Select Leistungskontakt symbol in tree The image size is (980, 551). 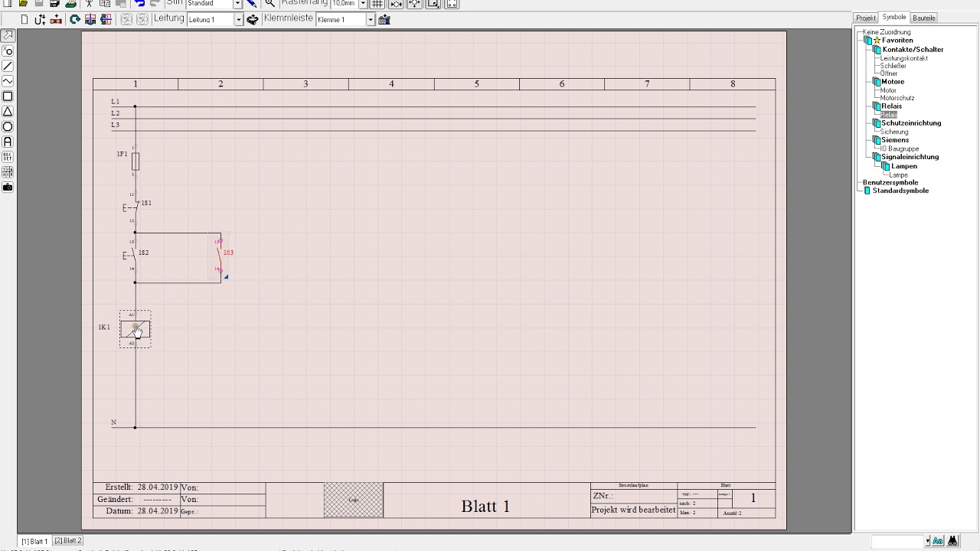(903, 58)
